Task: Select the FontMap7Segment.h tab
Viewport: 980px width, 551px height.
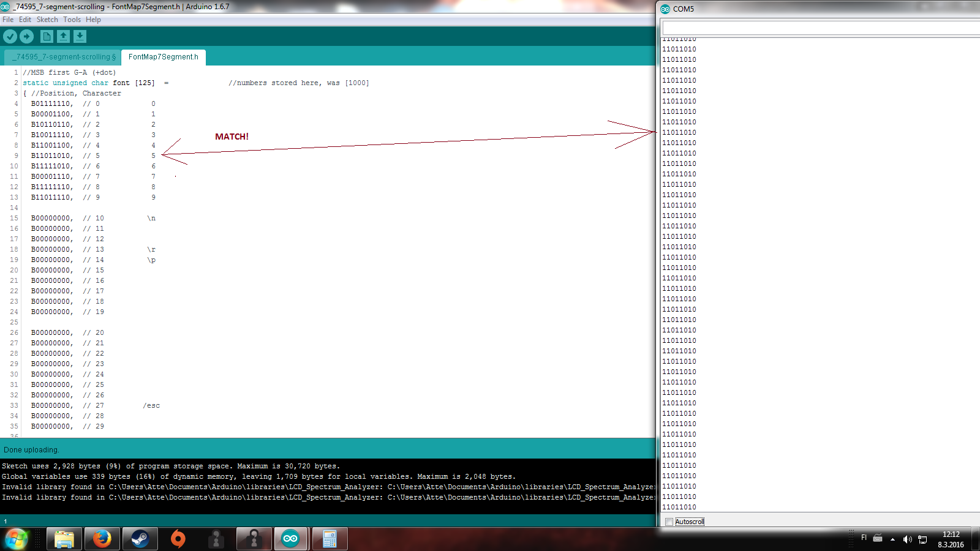Action: pos(164,57)
